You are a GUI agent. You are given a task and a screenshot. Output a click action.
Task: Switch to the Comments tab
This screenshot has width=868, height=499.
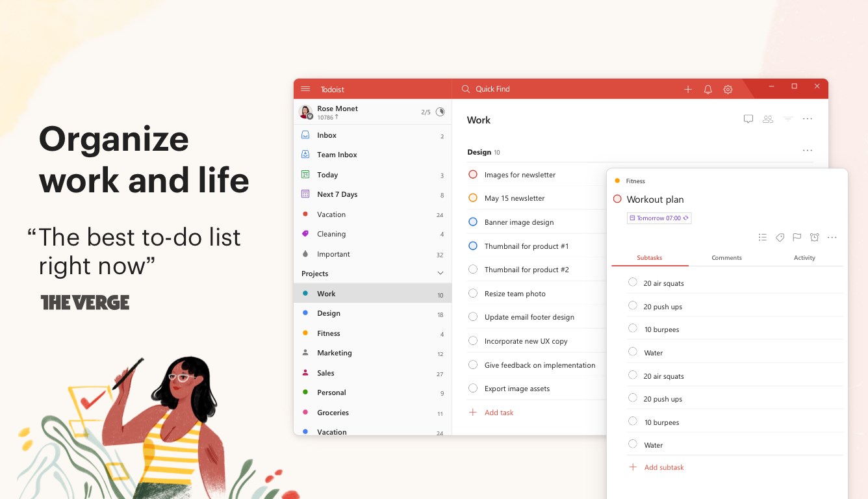tap(726, 258)
